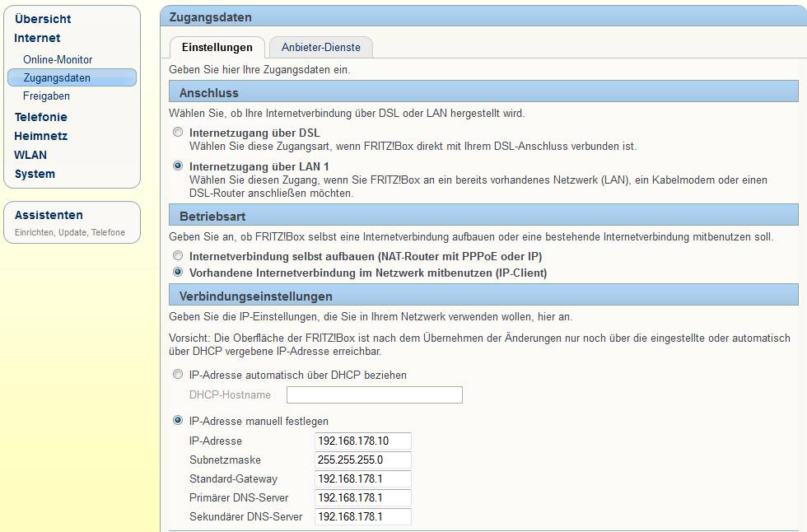Enable IP-Adresse automatisch über DHCP beziehen

point(178,375)
